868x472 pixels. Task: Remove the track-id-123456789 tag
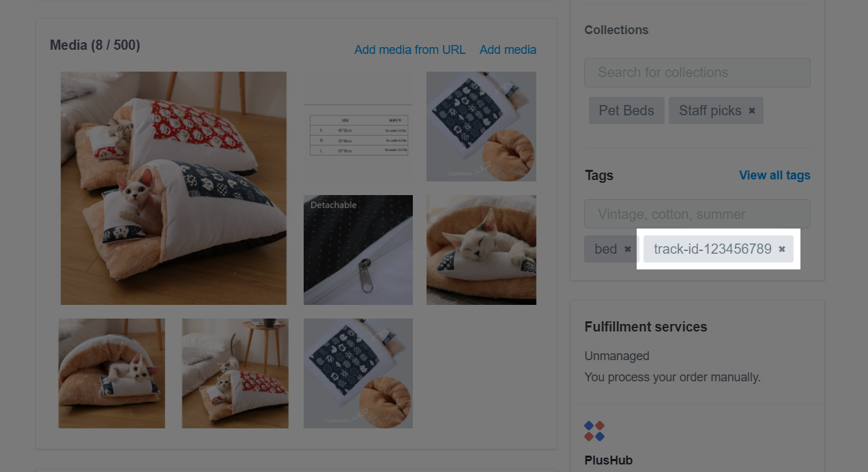(x=782, y=250)
